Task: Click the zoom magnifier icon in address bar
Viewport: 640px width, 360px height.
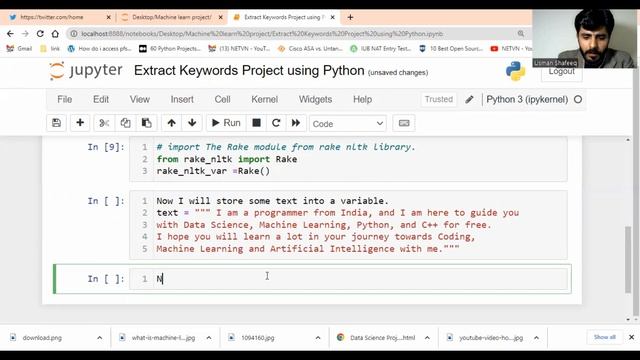Action: point(521,33)
